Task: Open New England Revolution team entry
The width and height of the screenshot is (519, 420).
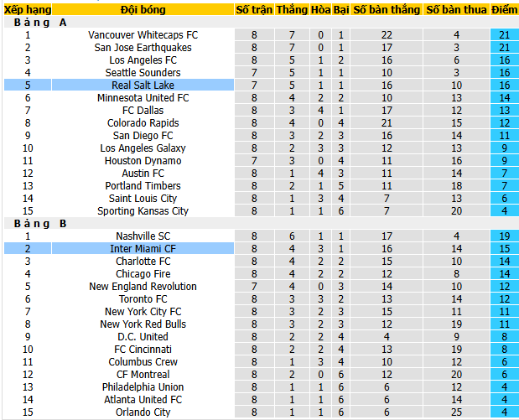Action: coord(143,287)
